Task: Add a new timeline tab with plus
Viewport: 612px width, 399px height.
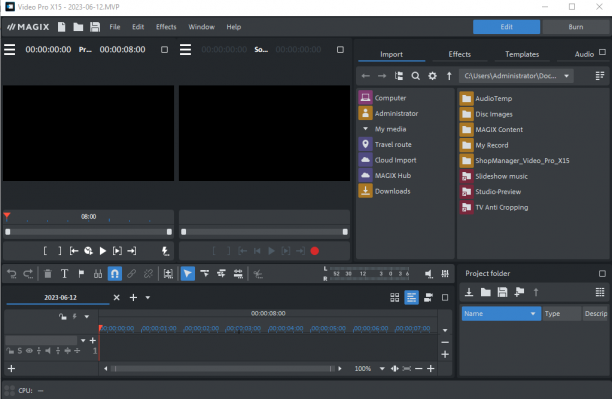Action: [133, 297]
